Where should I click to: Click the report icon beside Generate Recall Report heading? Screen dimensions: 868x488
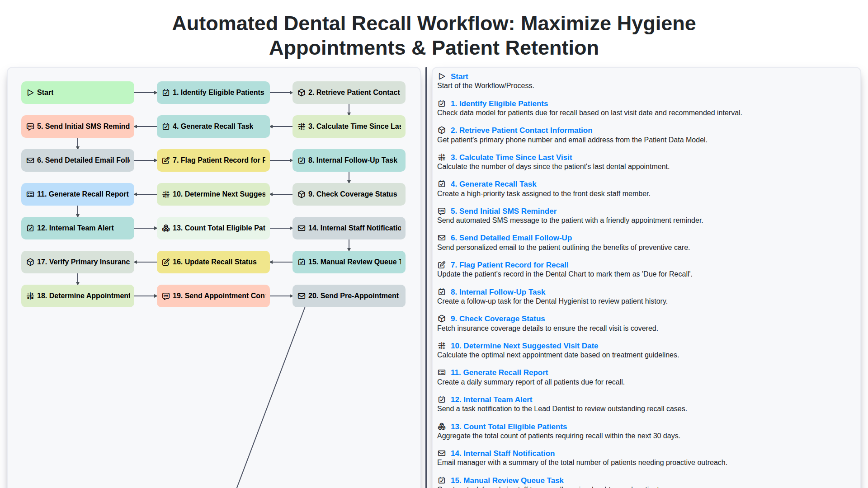point(442,372)
